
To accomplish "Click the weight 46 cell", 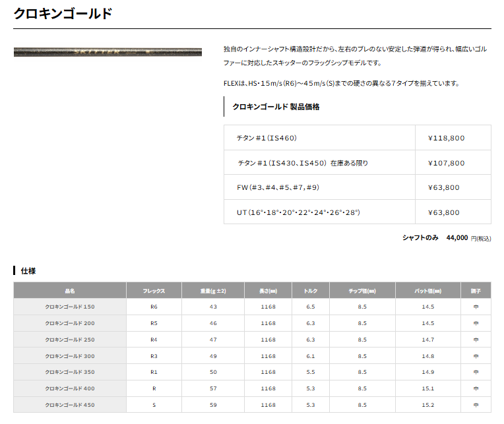I will point(213,323).
